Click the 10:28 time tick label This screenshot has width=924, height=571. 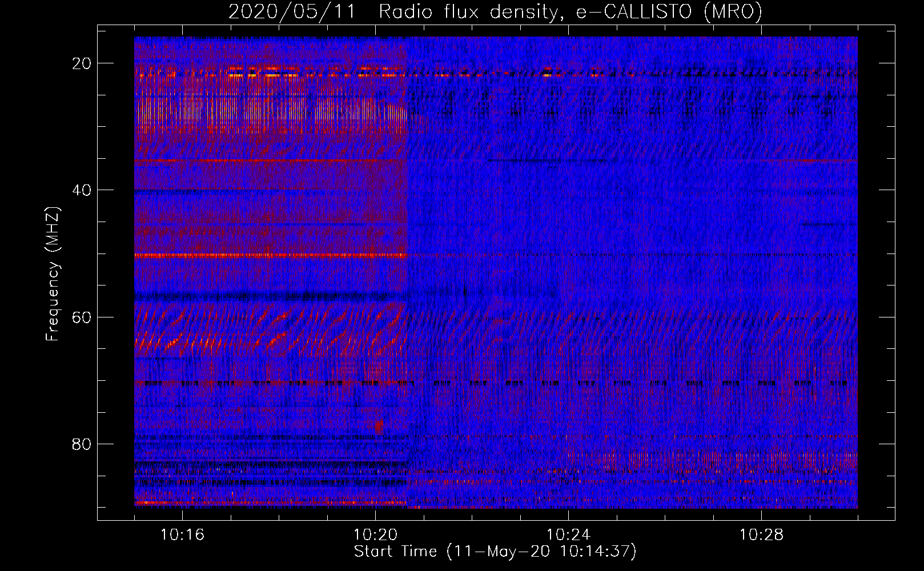click(x=761, y=535)
